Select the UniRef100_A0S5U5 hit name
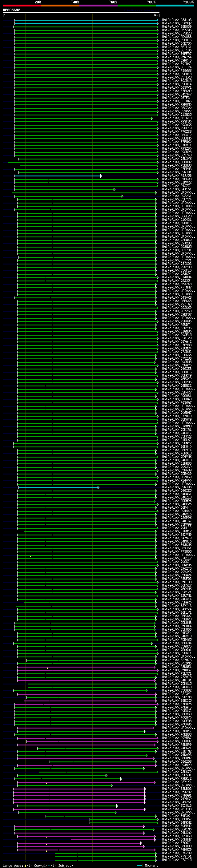 point(177,362)
